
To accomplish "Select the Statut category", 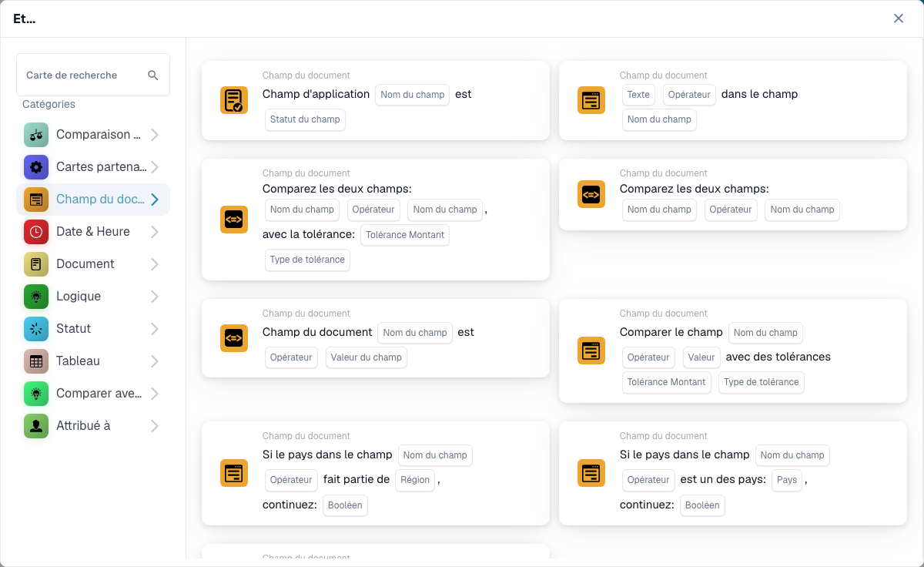I will (93, 329).
